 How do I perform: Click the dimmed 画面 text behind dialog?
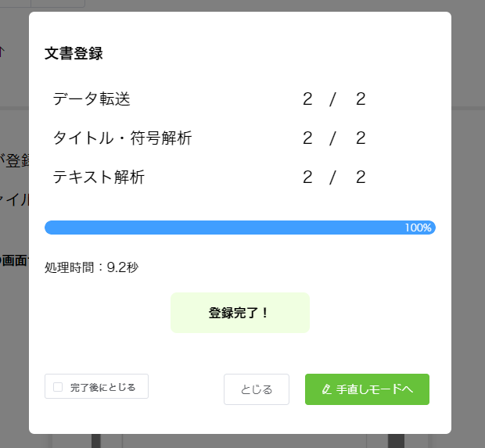pyautogui.click(x=14, y=260)
